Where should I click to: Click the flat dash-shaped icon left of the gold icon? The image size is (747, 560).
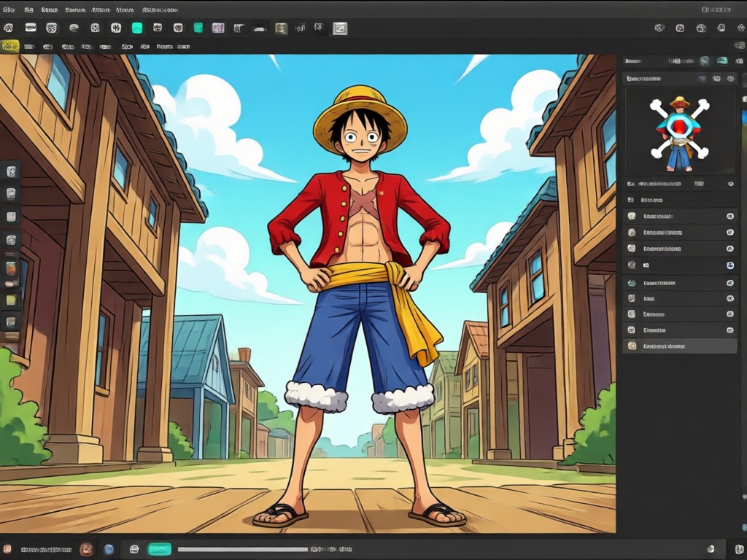pyautogui.click(x=259, y=29)
